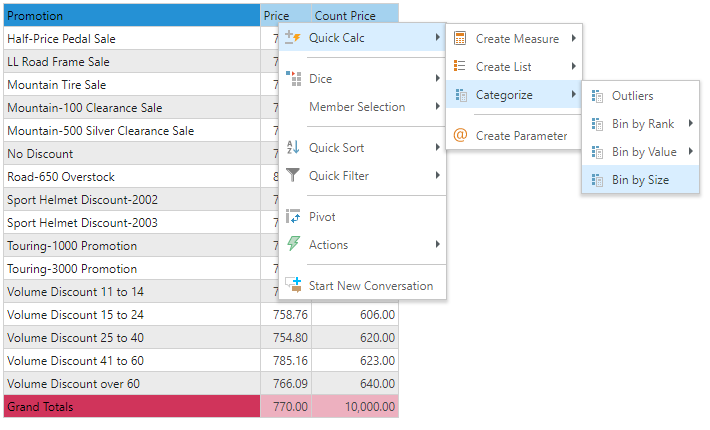Expand the Create List submenu arrow

tap(573, 67)
